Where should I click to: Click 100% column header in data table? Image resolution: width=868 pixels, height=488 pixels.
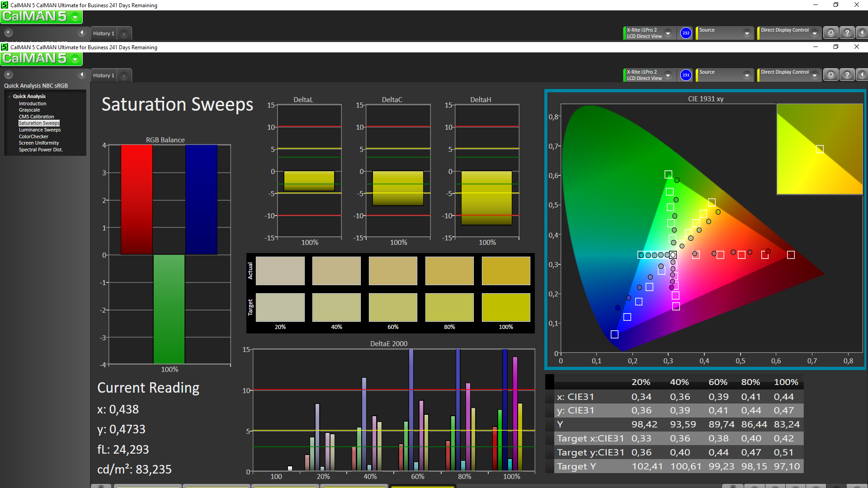coord(786,382)
